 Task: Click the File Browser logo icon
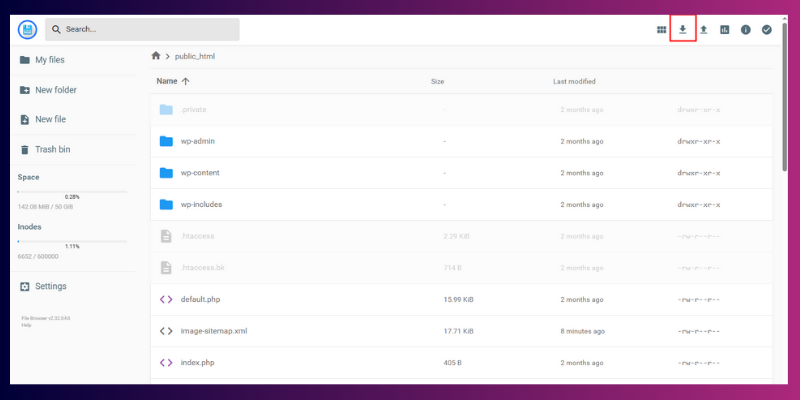(28, 30)
